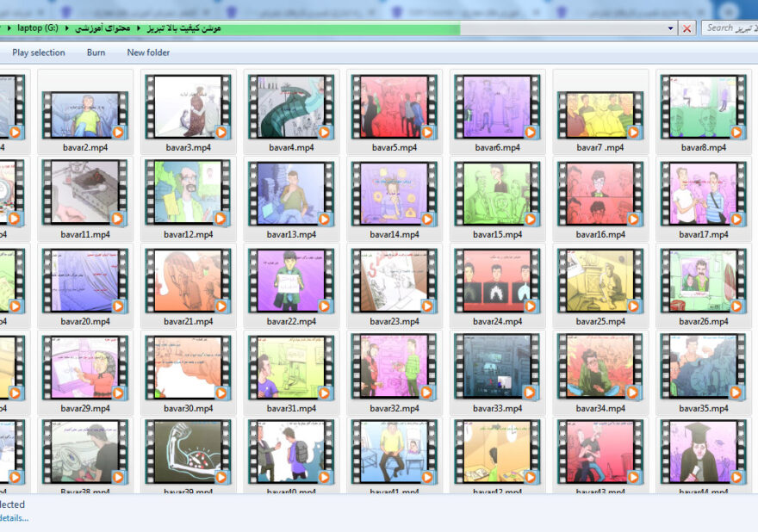Click the bavar13.mp4 file icon
758x532 pixels.
291,194
